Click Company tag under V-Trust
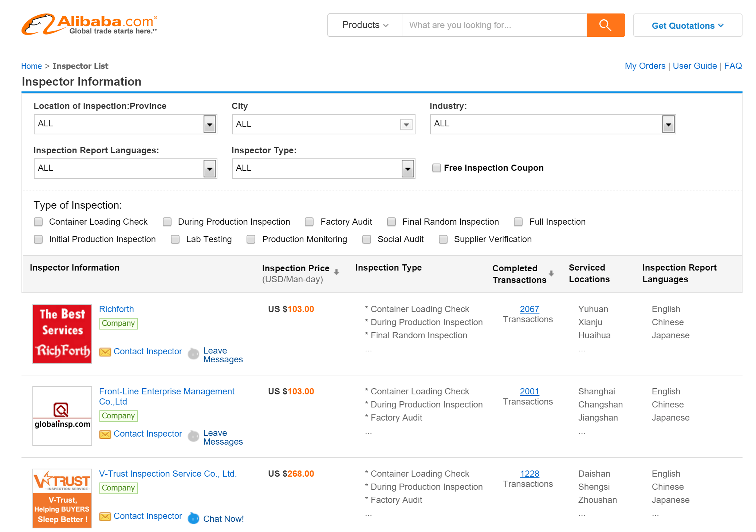The width and height of the screenshot is (756, 532). 118,488
